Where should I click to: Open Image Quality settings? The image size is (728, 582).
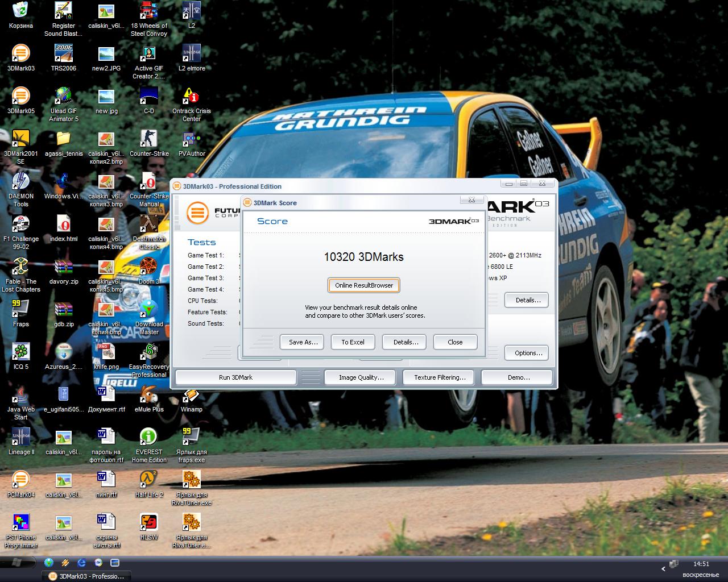(361, 377)
